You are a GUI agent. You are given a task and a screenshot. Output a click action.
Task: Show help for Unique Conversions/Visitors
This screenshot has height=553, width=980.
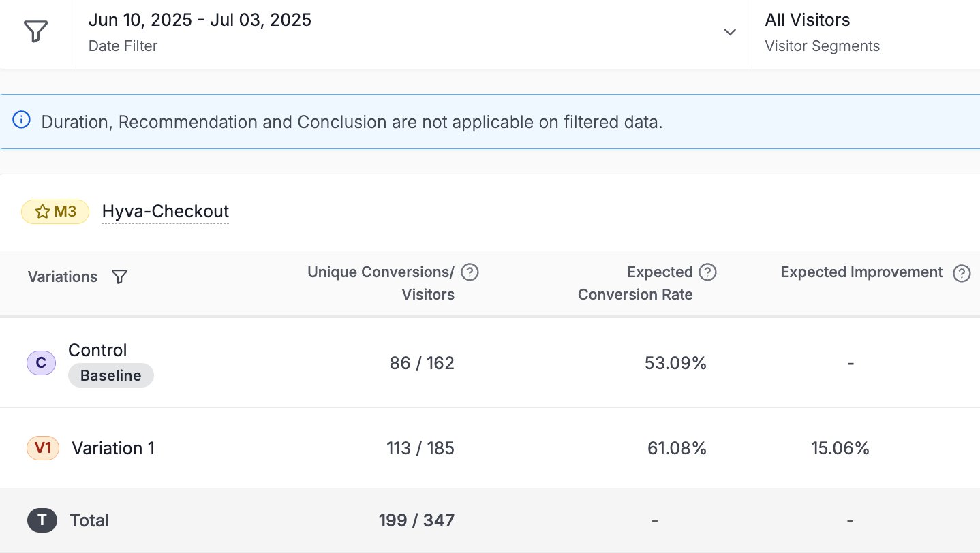pyautogui.click(x=470, y=272)
